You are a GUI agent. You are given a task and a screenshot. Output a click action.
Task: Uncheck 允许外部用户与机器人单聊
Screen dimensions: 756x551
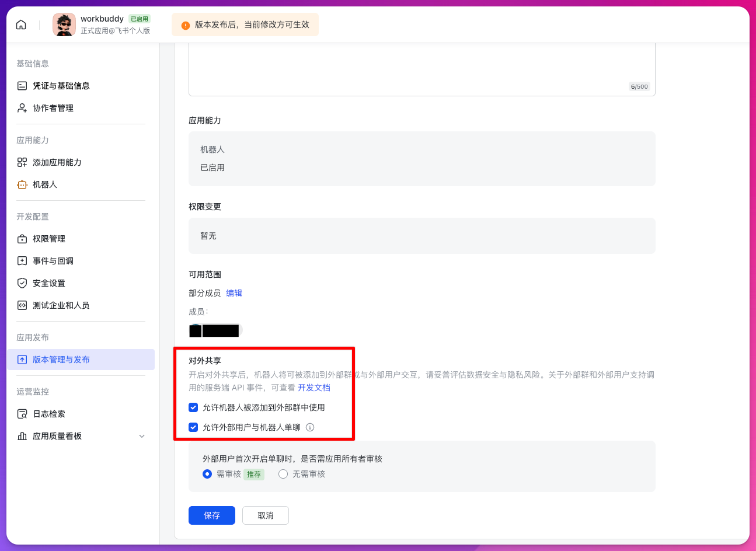pyautogui.click(x=193, y=427)
